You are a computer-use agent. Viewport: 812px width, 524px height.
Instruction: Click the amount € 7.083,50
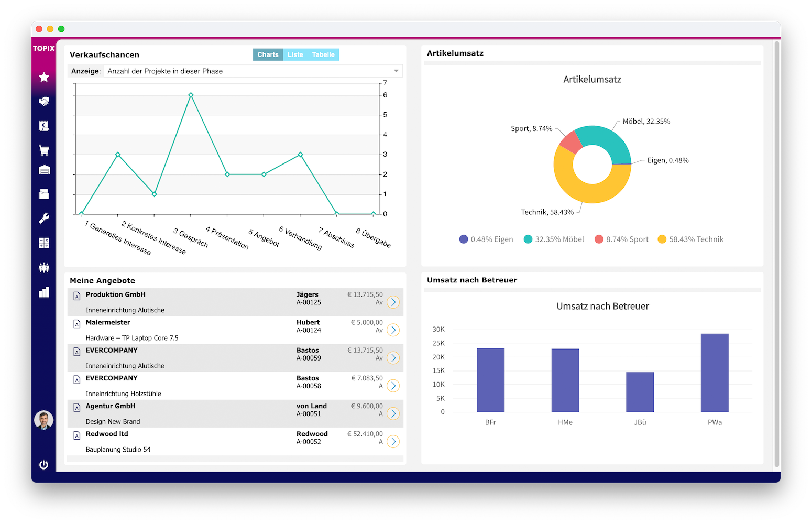(x=367, y=378)
